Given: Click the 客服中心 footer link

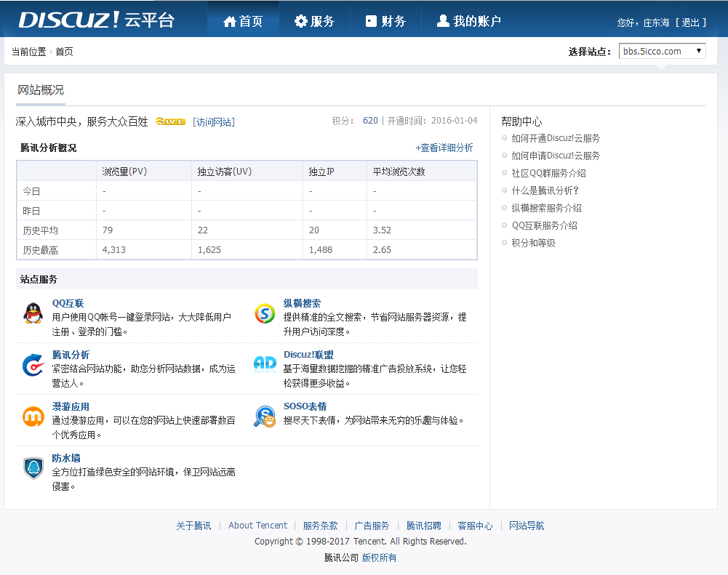Looking at the screenshot, I should click(x=475, y=526).
